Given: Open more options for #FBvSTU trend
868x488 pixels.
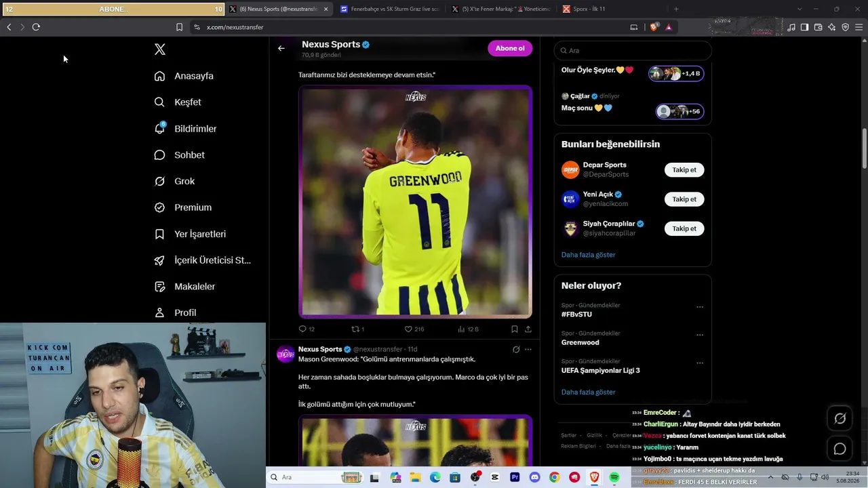Looking at the screenshot, I should [700, 307].
